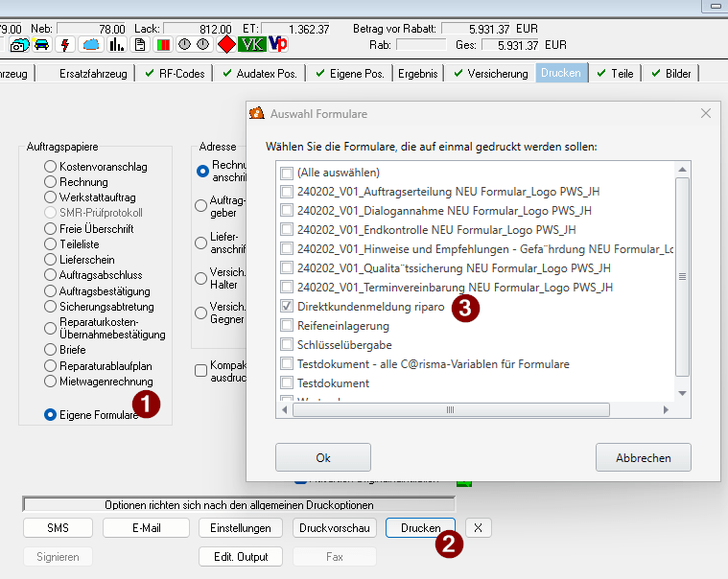Click the Vp toolbar icon
Screen dimensions: 728x579
tap(278, 45)
